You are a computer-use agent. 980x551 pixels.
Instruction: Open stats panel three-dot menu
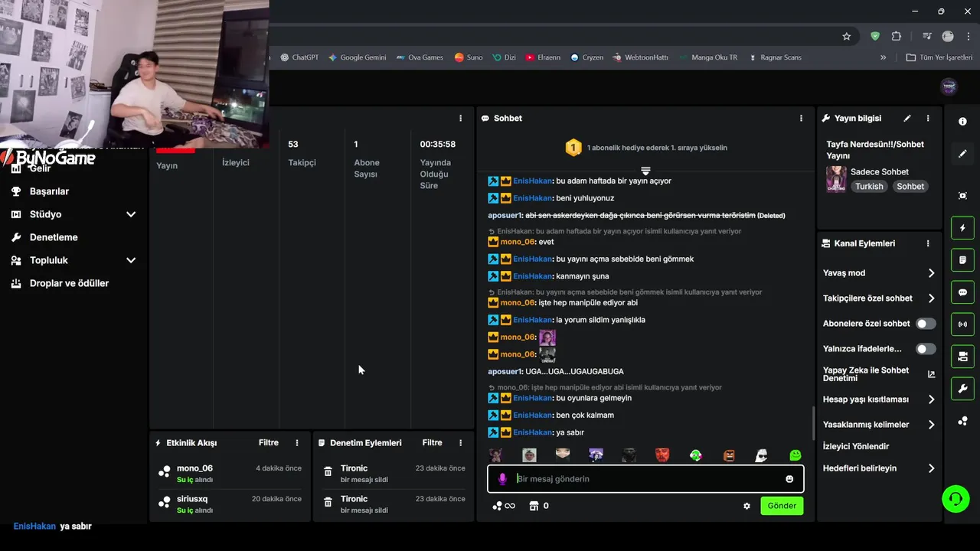[x=461, y=119]
